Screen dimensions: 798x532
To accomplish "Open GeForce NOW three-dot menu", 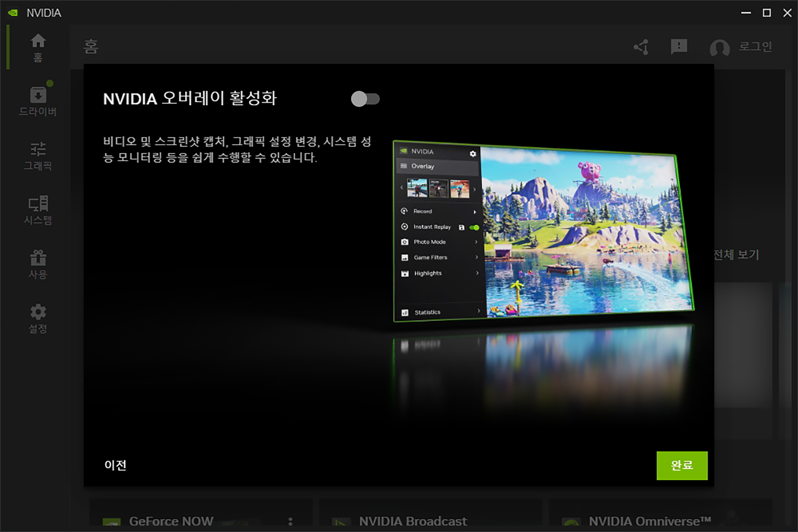I will [x=290, y=521].
